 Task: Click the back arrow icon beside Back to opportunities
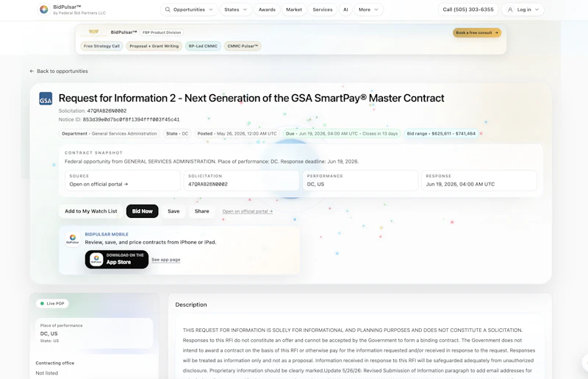coord(32,71)
